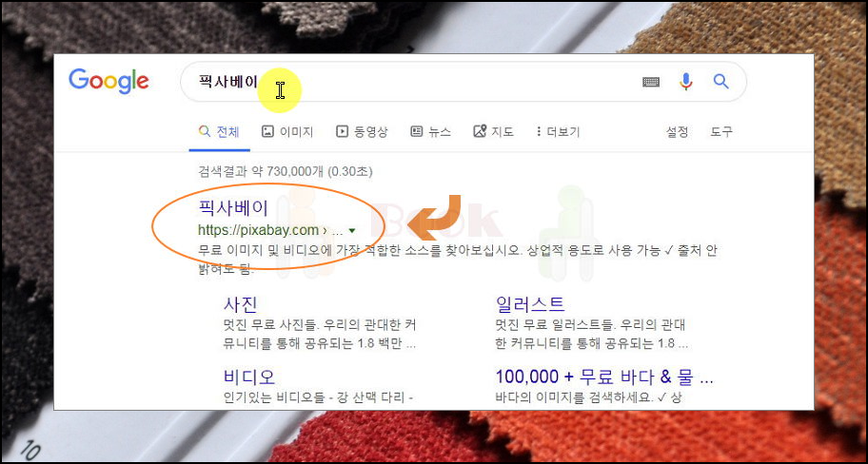The image size is (868, 464).
Task: Open the 사진 sitelink
Action: point(241,303)
